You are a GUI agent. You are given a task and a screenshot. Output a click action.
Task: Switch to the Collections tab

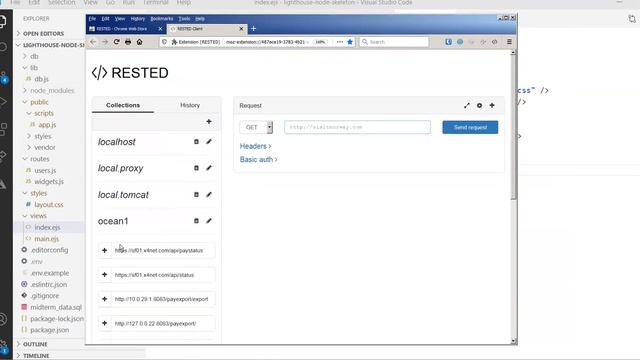(123, 105)
